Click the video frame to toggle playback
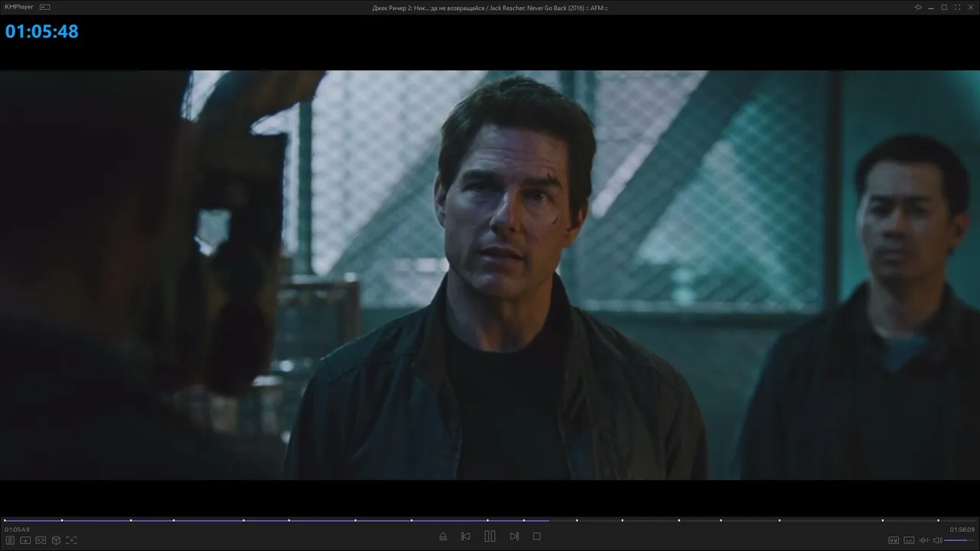Image resolution: width=980 pixels, height=551 pixels. [490, 275]
